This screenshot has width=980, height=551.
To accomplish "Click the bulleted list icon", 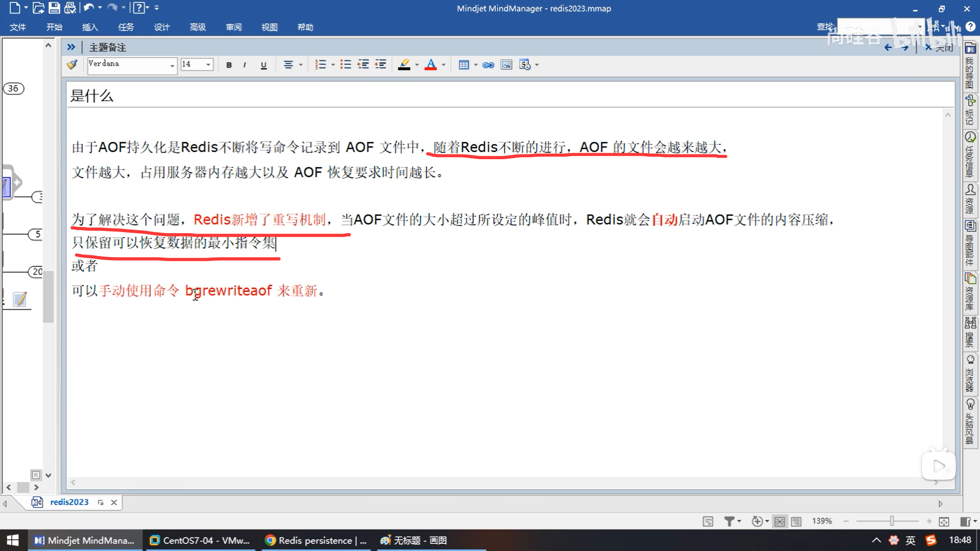I will click(x=346, y=65).
